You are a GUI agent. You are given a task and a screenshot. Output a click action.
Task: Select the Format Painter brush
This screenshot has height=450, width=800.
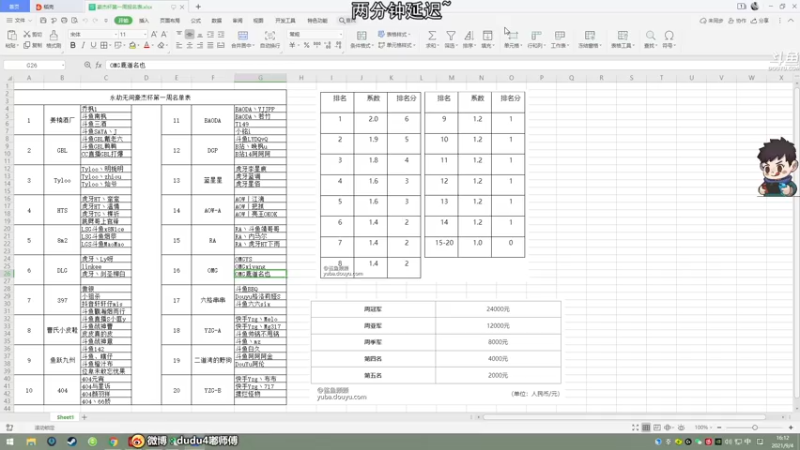tap(54, 35)
